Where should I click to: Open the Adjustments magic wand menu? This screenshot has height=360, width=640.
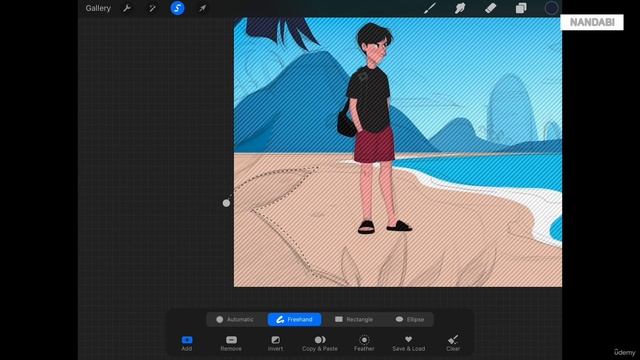point(152,8)
